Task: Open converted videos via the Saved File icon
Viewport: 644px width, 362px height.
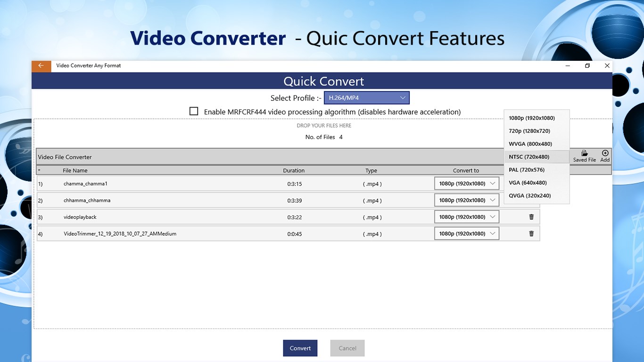Action: point(584,156)
